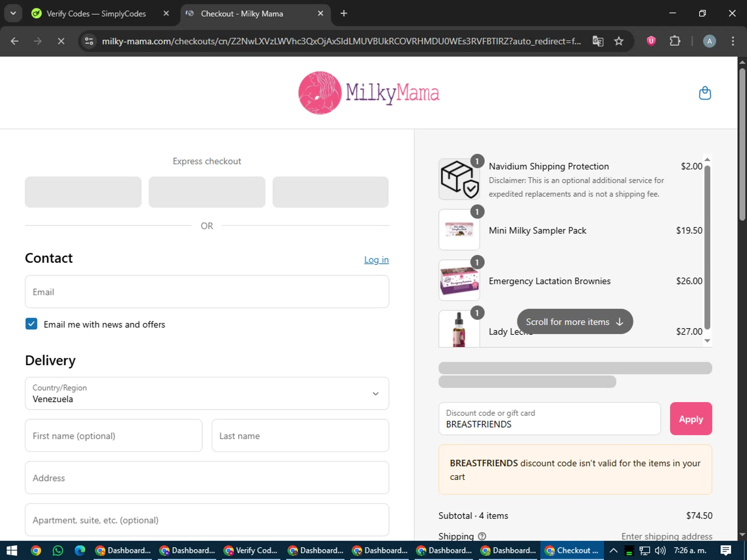Bookmark this page with the star icon
The height and width of the screenshot is (560, 747).
pyautogui.click(x=619, y=41)
